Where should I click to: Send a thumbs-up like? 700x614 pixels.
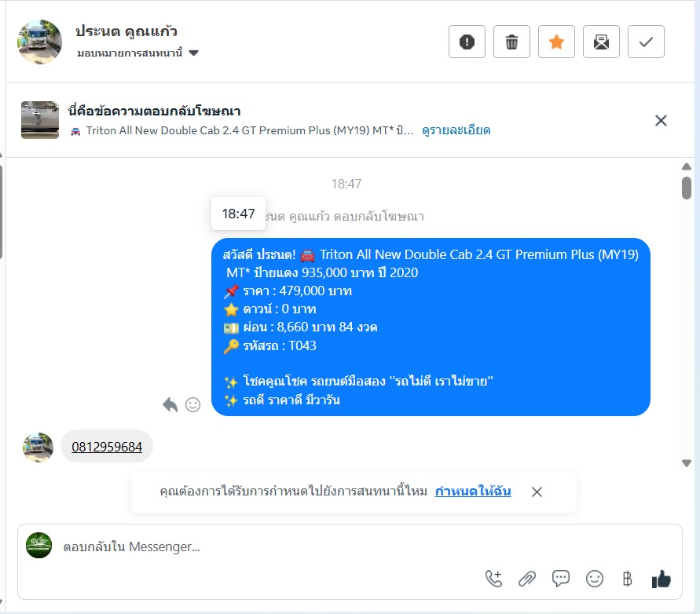tap(662, 579)
